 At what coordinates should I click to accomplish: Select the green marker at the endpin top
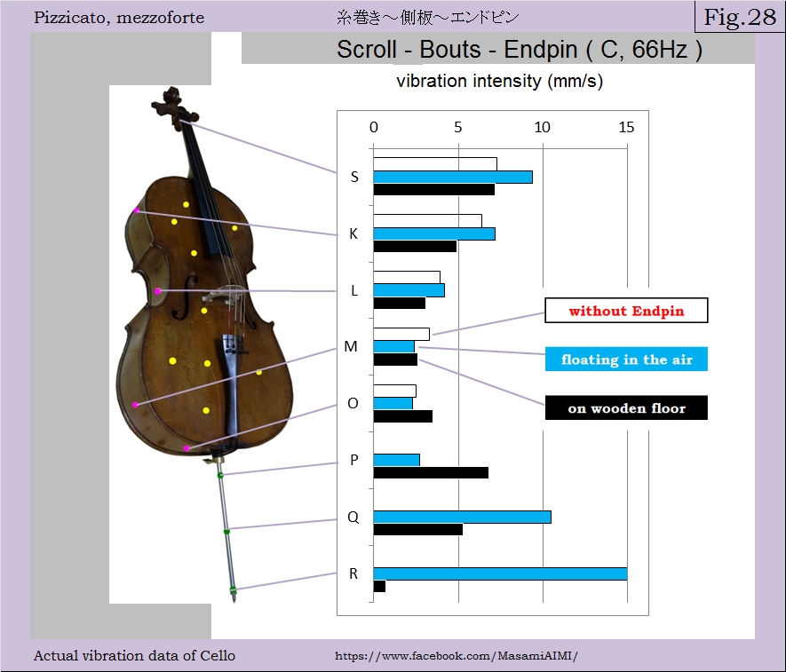pyautogui.click(x=220, y=475)
